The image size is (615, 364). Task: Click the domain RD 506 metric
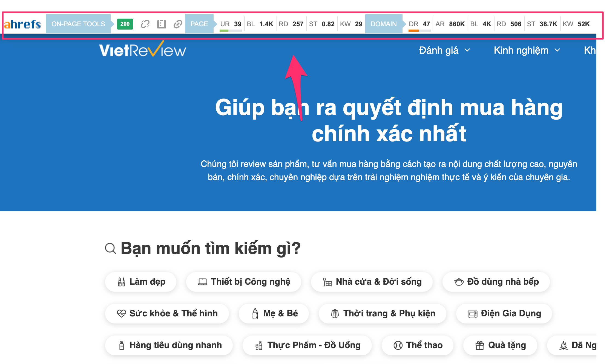509,24
